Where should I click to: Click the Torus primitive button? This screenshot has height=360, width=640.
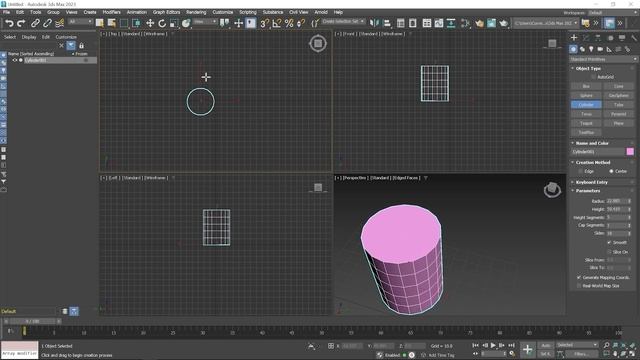[x=586, y=114]
